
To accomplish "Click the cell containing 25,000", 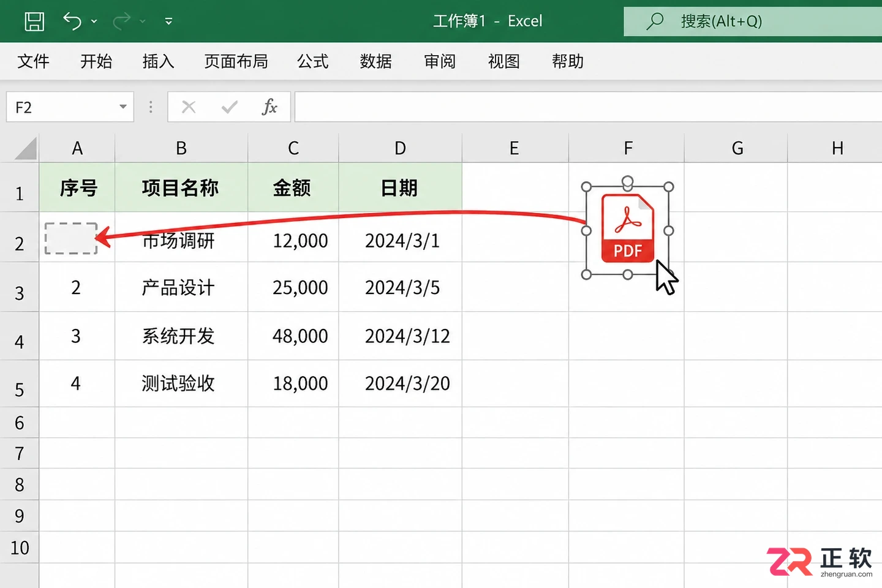I will tap(293, 287).
